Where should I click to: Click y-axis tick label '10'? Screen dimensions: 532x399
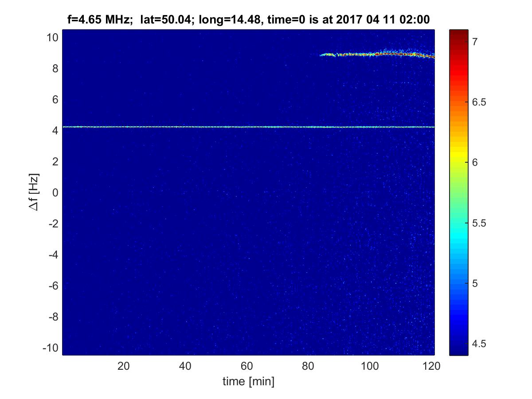(x=53, y=38)
